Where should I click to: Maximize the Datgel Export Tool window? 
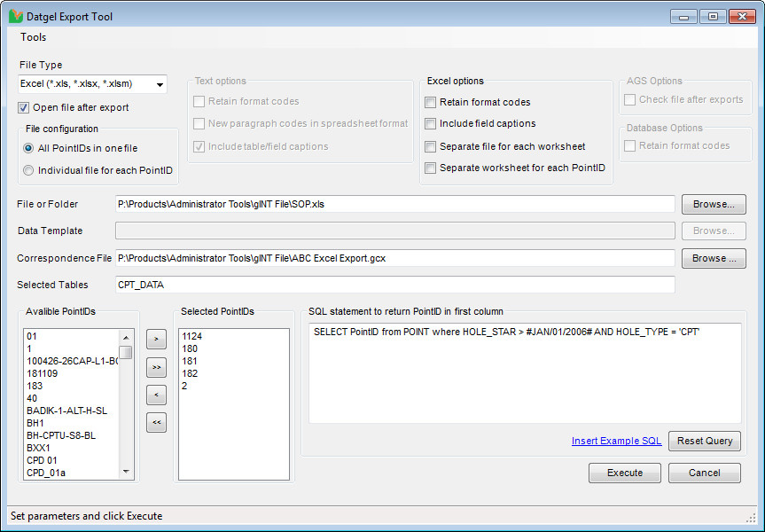pyautogui.click(x=713, y=17)
